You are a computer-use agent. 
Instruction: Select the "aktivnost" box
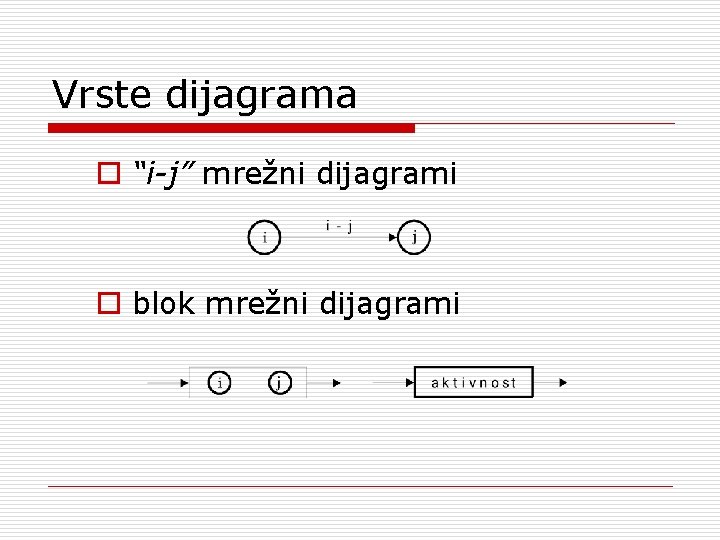(x=474, y=382)
